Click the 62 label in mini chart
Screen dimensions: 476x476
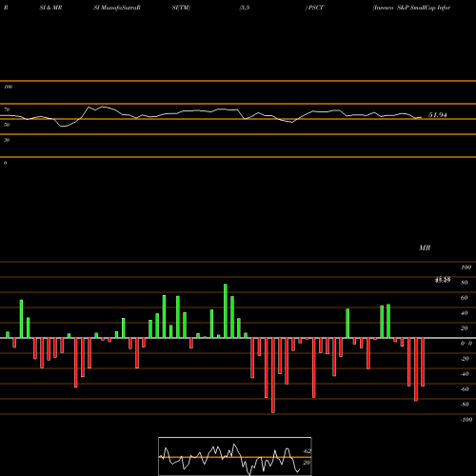(x=307, y=451)
